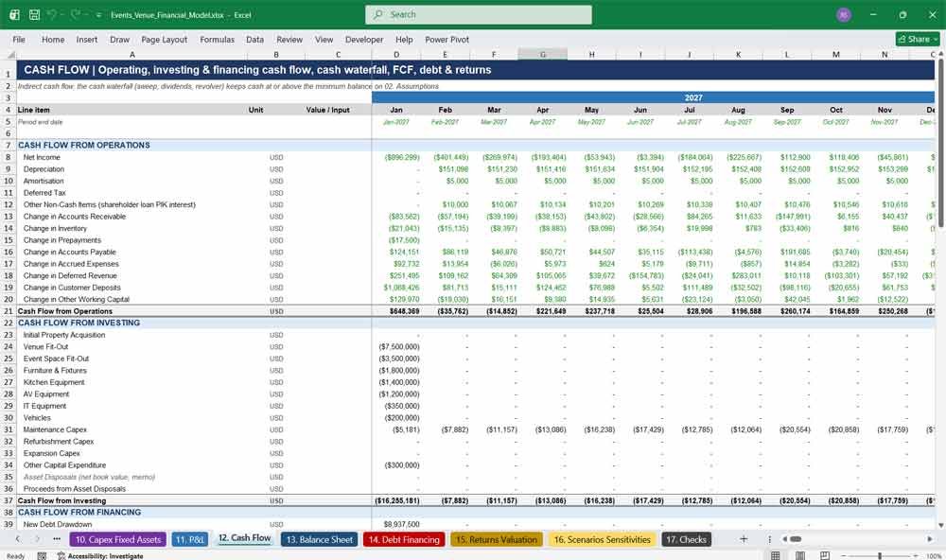Click Accessibility: Investigate in status bar
Screen dimensions: 946x560
(x=100, y=556)
